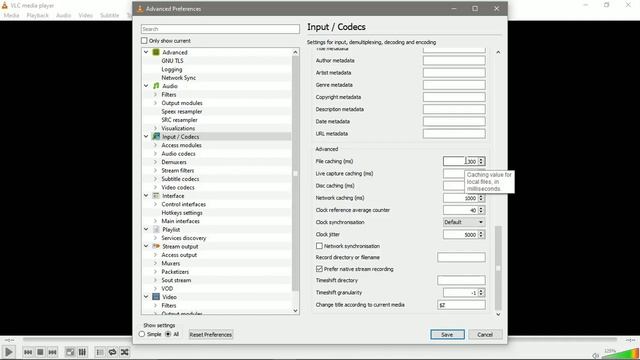Select Muxers tree item
The height and width of the screenshot is (360, 640).
[171, 263]
